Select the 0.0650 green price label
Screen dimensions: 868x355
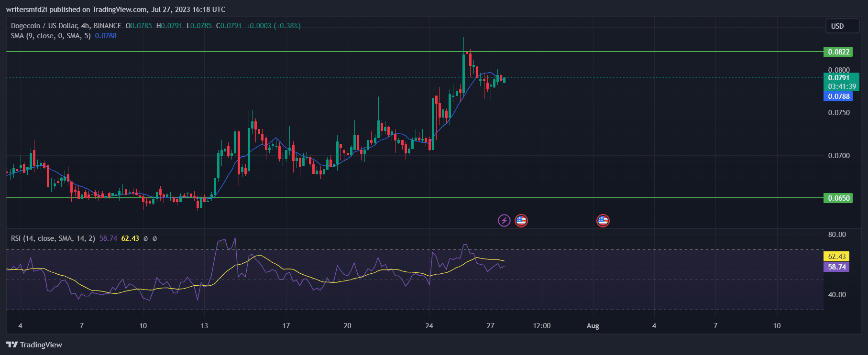coord(838,198)
